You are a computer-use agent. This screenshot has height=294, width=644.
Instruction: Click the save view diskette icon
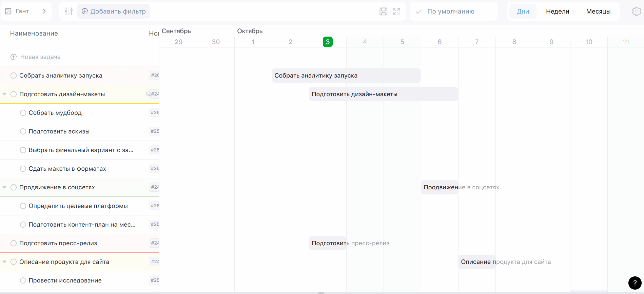pos(383,12)
